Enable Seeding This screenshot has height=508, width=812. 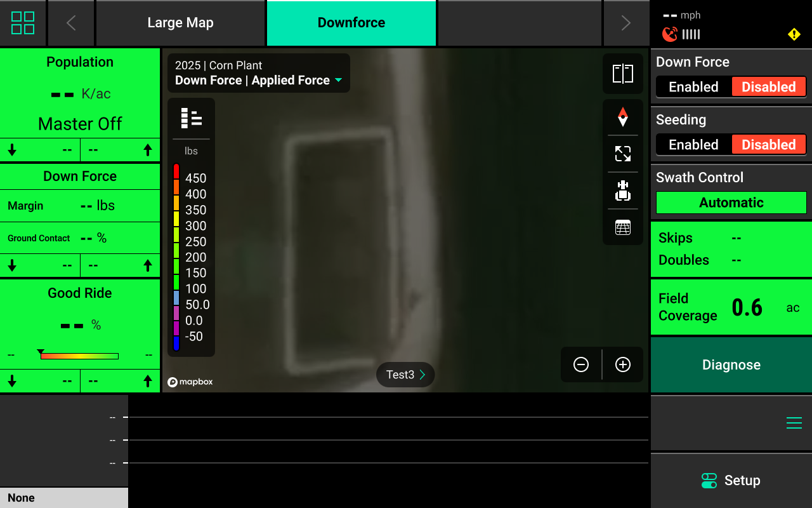click(x=693, y=144)
